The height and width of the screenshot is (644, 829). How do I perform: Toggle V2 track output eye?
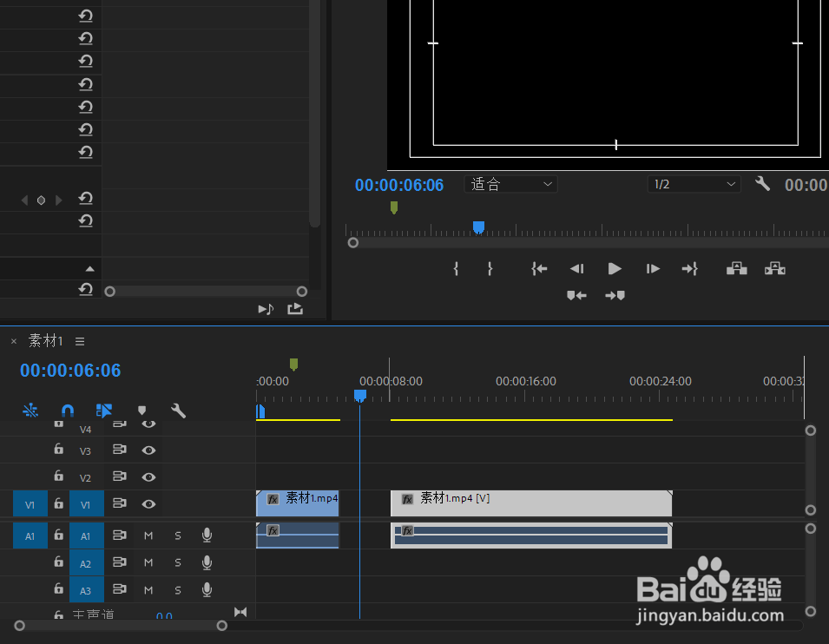point(148,476)
